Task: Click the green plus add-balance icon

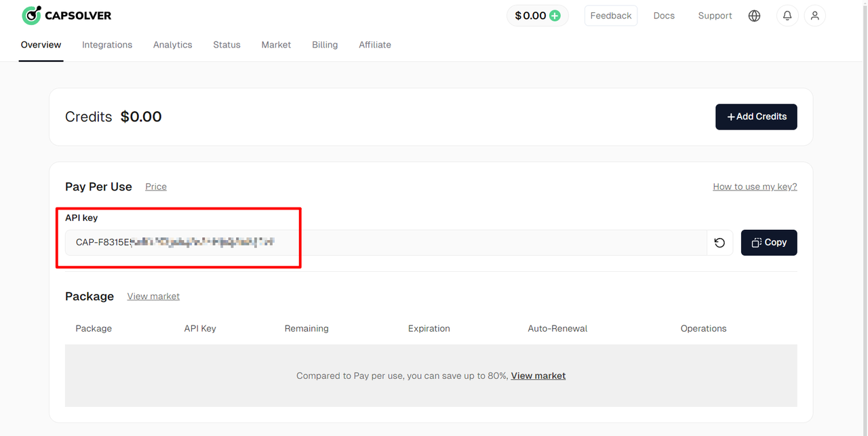Action: (555, 16)
